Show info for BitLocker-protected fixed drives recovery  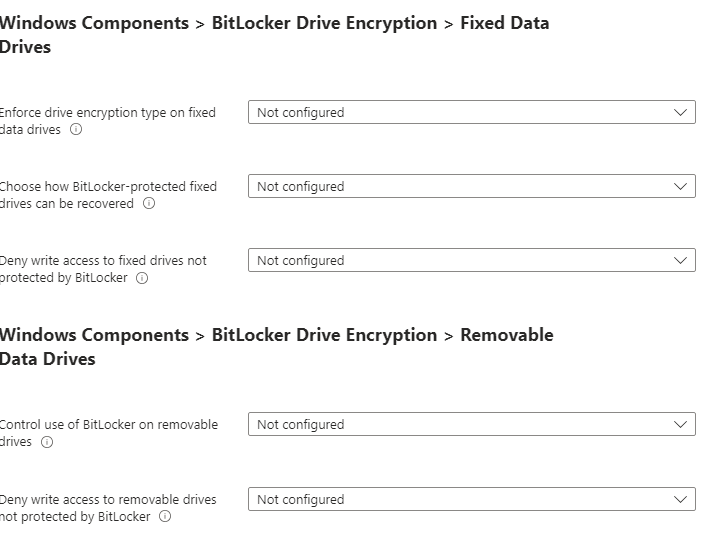pos(149,204)
